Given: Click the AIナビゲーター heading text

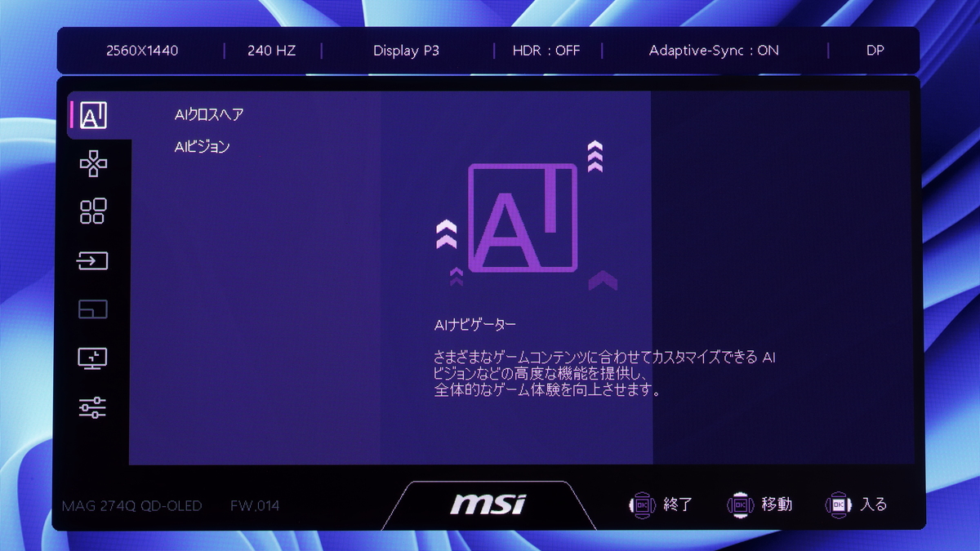Looking at the screenshot, I should (x=475, y=325).
